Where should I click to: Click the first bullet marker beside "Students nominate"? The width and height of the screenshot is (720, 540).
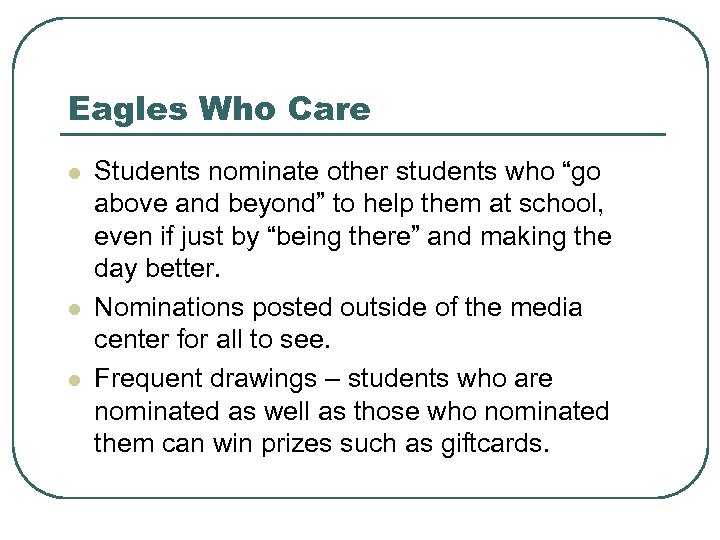click(x=71, y=173)
